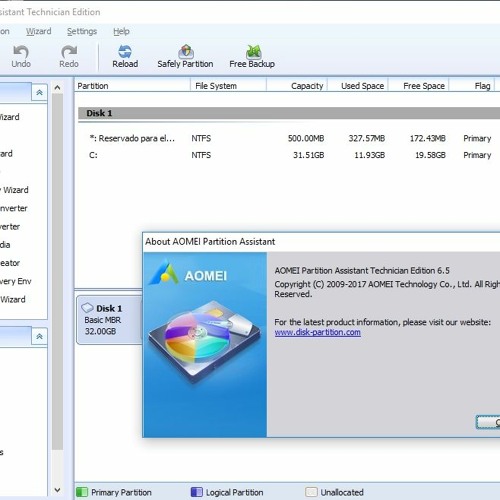Click the 500.00MB capacity cell

click(x=306, y=138)
